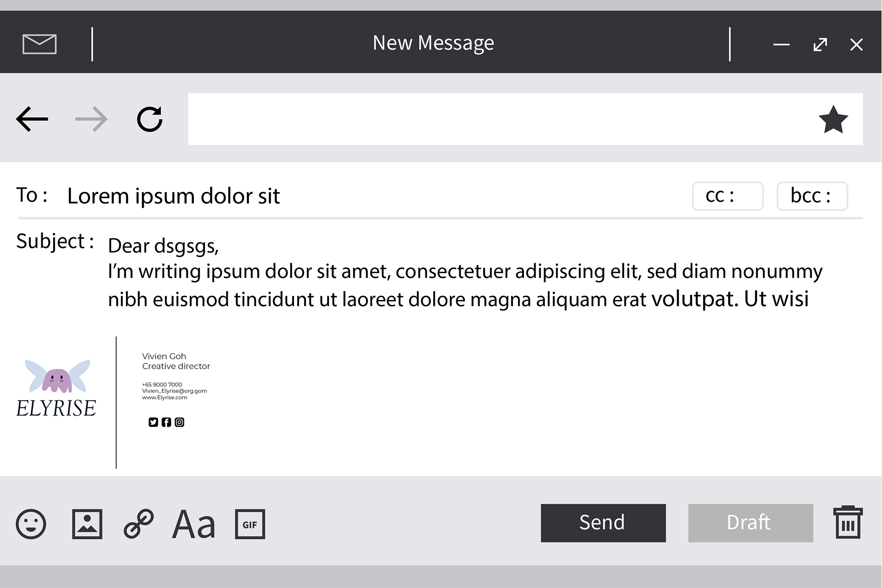The image size is (882, 588).
Task: Reload using the refresh icon
Action: pyautogui.click(x=150, y=119)
